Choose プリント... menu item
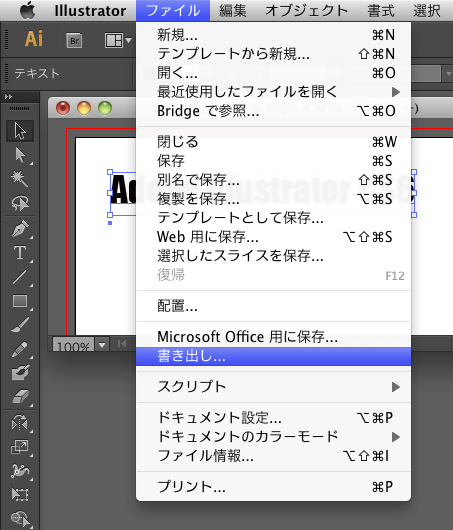The image size is (453, 530). [x=273, y=487]
